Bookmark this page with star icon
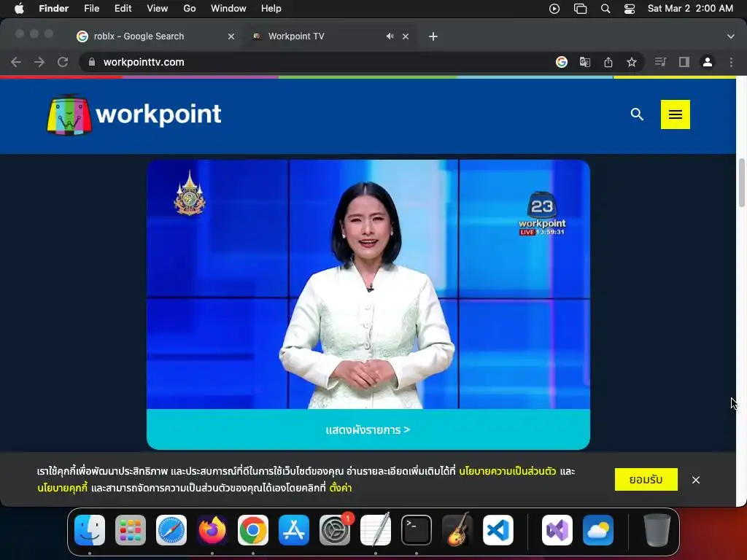Screen dimensions: 747x560 point(631,62)
